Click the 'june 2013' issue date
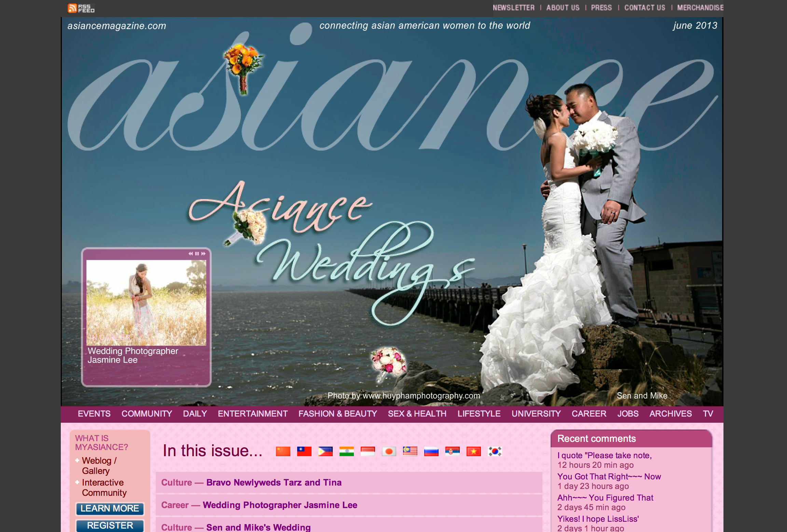The height and width of the screenshot is (532, 787). [x=695, y=26]
